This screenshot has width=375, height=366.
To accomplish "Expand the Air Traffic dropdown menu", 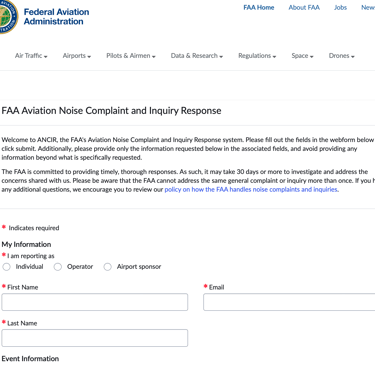I will (x=31, y=56).
